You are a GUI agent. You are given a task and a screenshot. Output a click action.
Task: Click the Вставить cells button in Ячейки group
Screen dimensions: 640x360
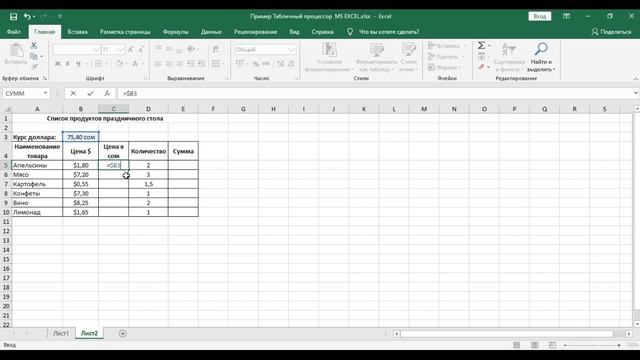[x=446, y=46]
